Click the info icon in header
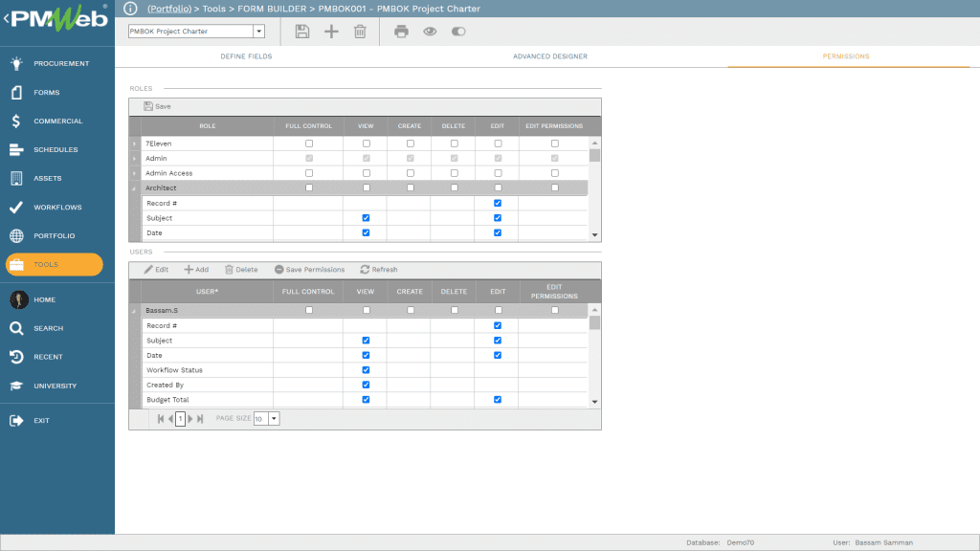The height and width of the screenshot is (551, 980). point(130,9)
